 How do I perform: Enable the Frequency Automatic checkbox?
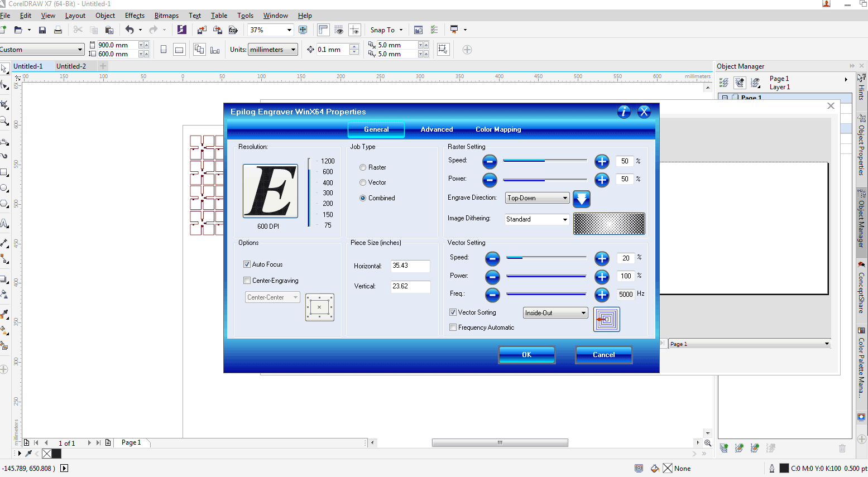coord(453,327)
